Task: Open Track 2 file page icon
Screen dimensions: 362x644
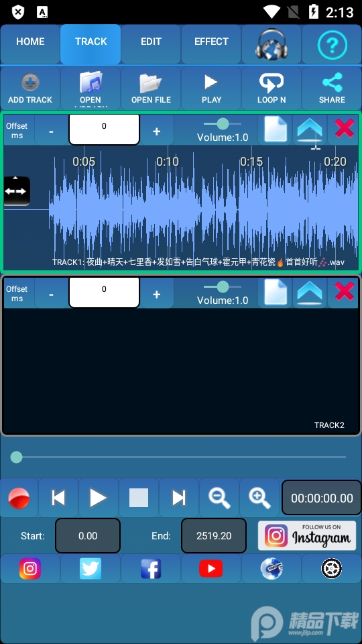Action: [276, 293]
